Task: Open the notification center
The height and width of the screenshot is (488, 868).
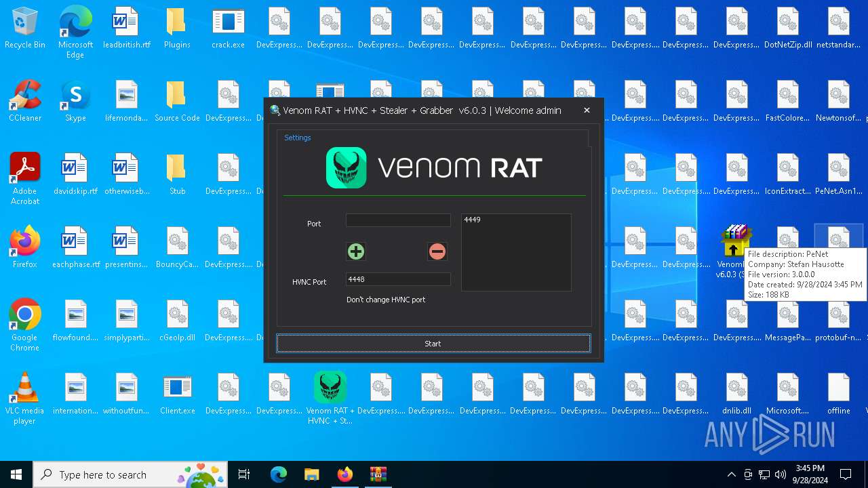Action: click(846, 474)
